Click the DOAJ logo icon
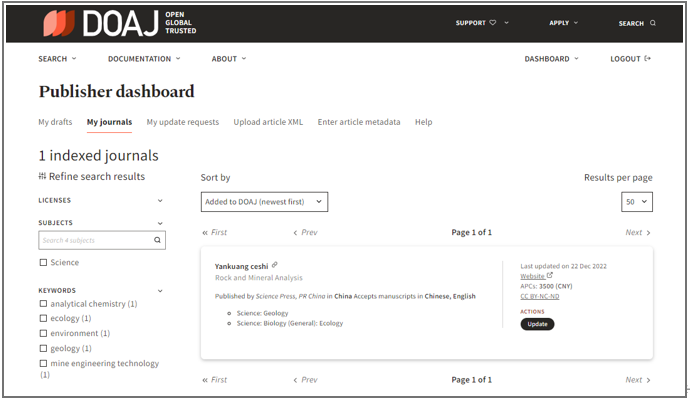 58,22
